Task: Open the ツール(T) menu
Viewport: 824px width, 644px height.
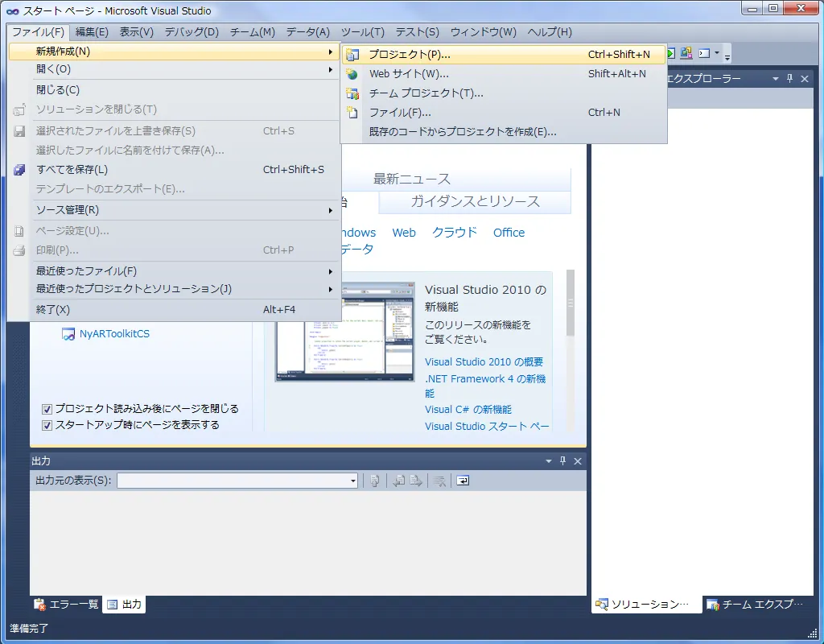Action: click(x=363, y=32)
